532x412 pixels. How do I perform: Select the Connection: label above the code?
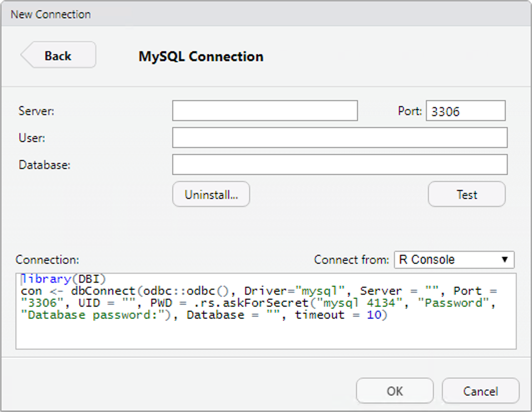coord(47,260)
